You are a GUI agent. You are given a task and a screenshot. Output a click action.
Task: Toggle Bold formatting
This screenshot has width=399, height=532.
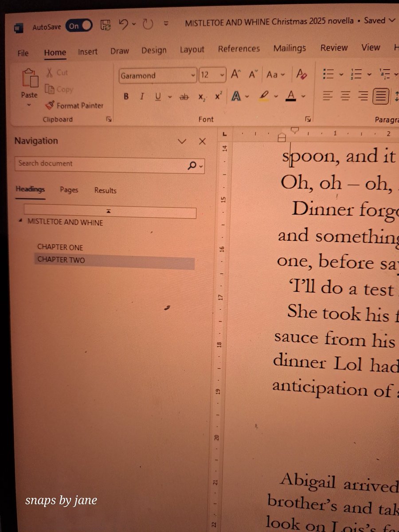pyautogui.click(x=126, y=97)
